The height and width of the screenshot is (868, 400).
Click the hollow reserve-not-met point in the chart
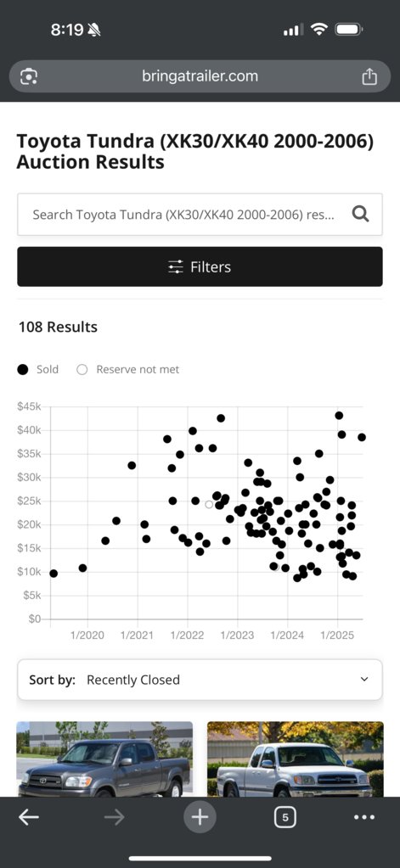pos(209,504)
